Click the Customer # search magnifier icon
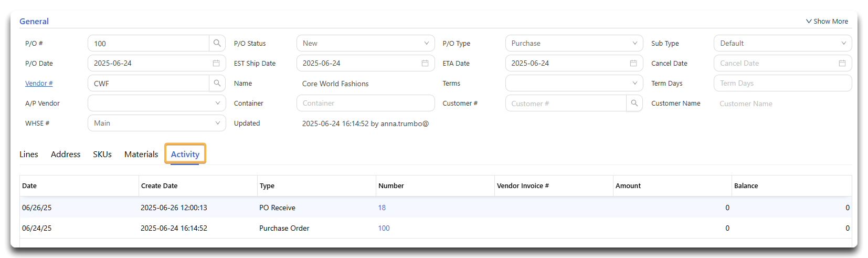 point(634,103)
